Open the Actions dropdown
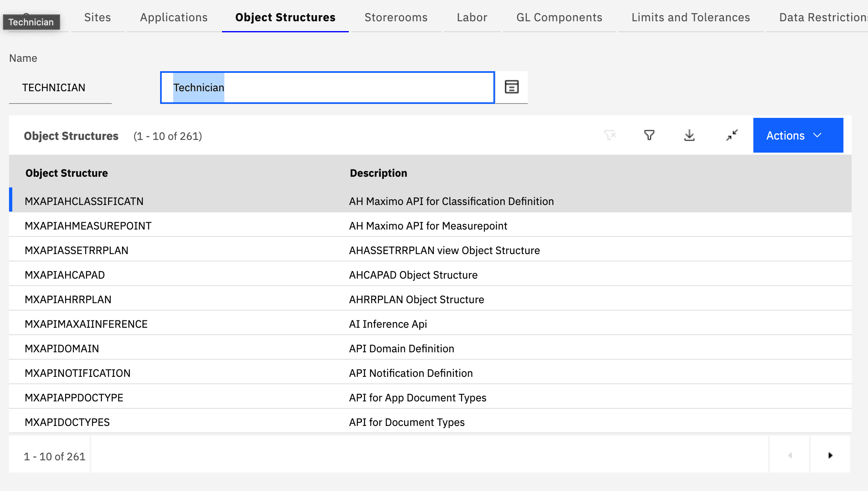 pyautogui.click(x=798, y=135)
